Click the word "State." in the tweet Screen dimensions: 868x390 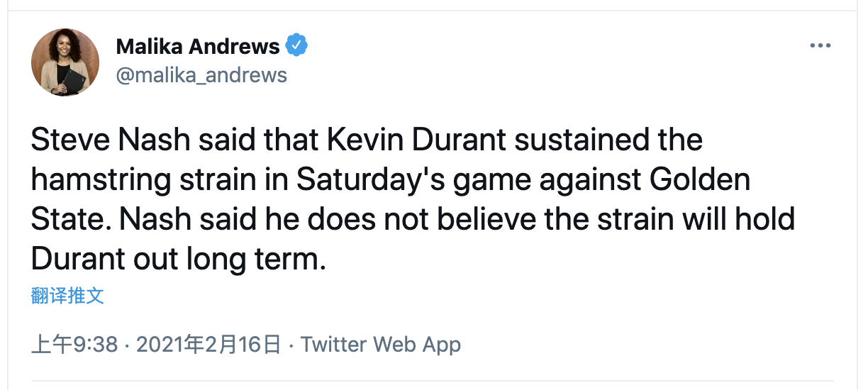(71, 219)
